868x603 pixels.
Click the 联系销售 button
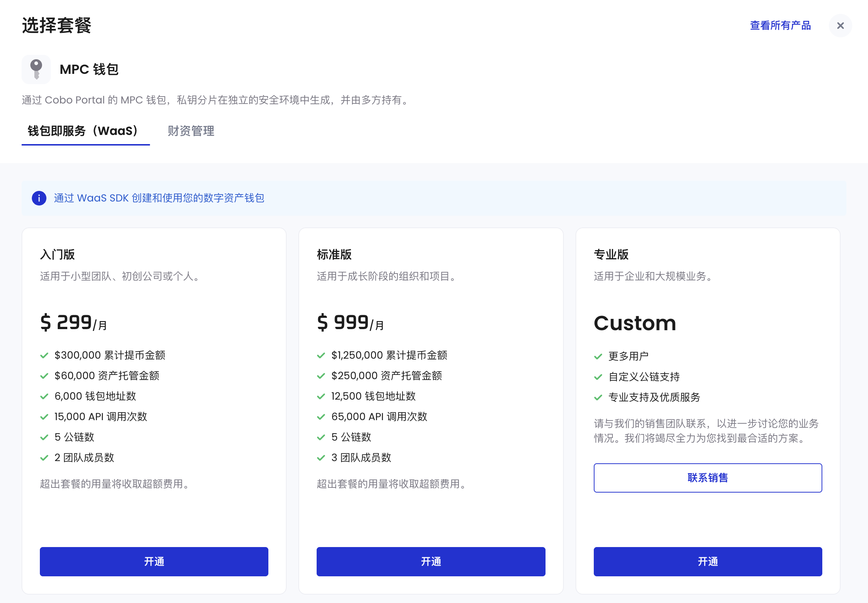(707, 478)
